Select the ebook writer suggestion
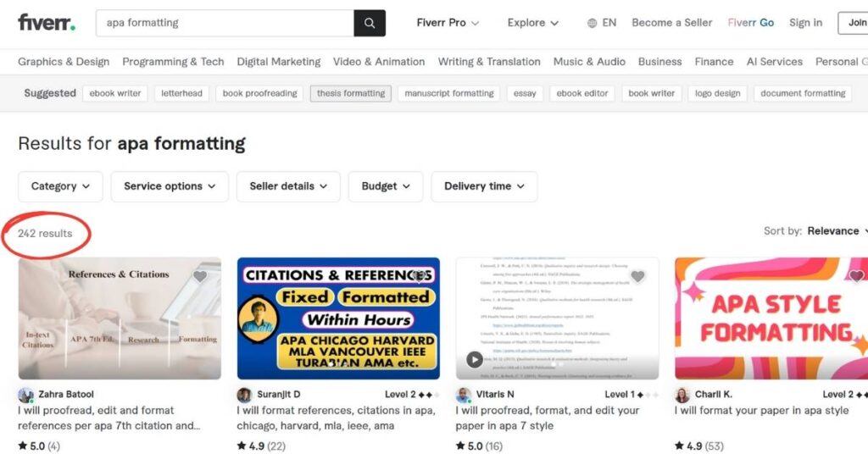Image resolution: width=868 pixels, height=454 pixels. 115,93
